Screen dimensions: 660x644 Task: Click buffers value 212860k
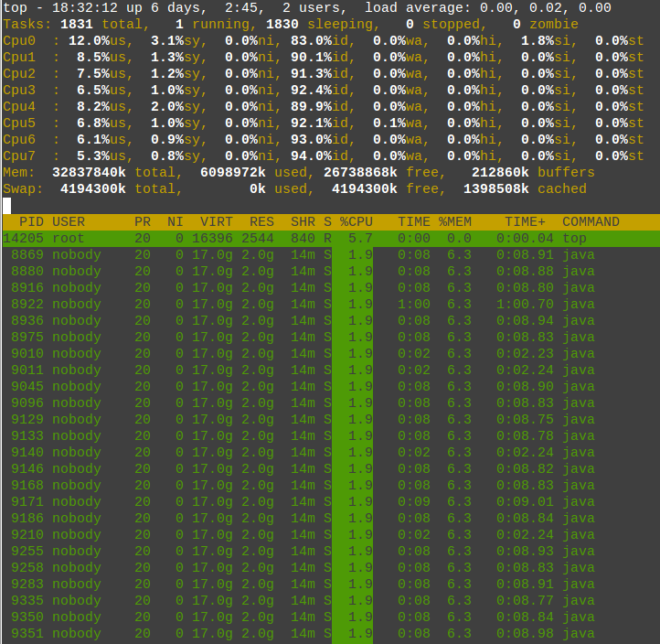tap(500, 172)
